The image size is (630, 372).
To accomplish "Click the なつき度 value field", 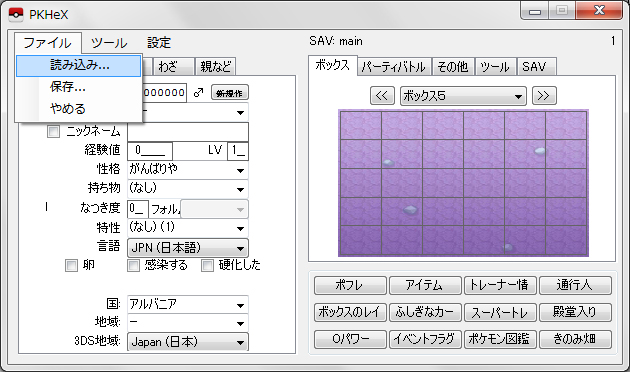I will [x=138, y=209].
